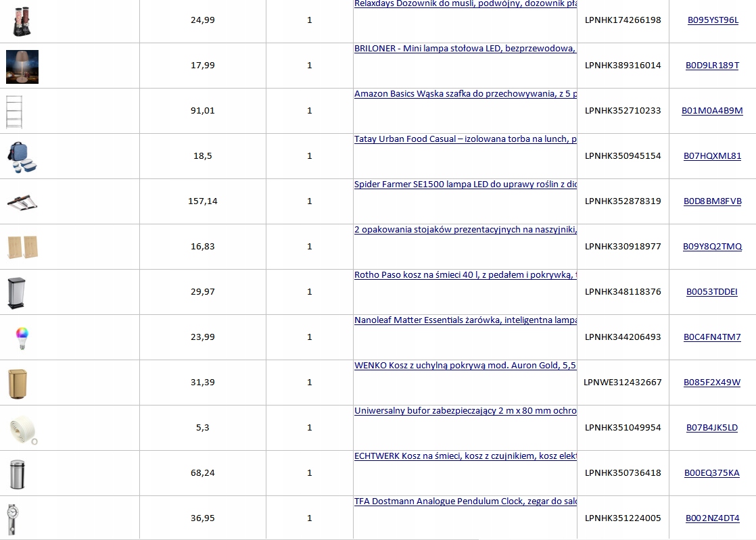Open the ECHTWERK Kosz na śmieci link
Viewport: 756px width, 540px height.
click(465, 456)
